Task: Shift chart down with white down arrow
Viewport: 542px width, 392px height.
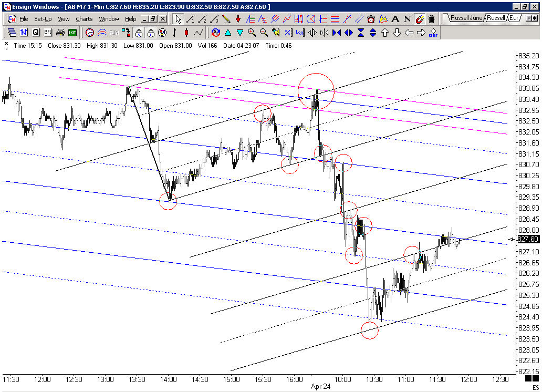Action: 397,33
